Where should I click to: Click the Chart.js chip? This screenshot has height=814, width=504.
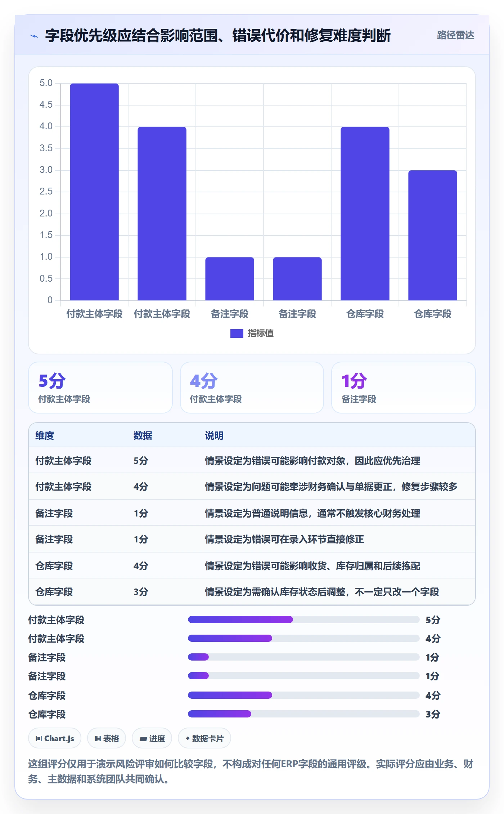pos(55,738)
